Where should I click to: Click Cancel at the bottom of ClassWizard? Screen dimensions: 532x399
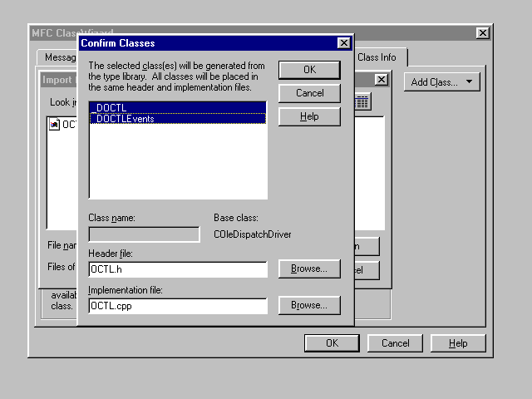click(x=395, y=343)
